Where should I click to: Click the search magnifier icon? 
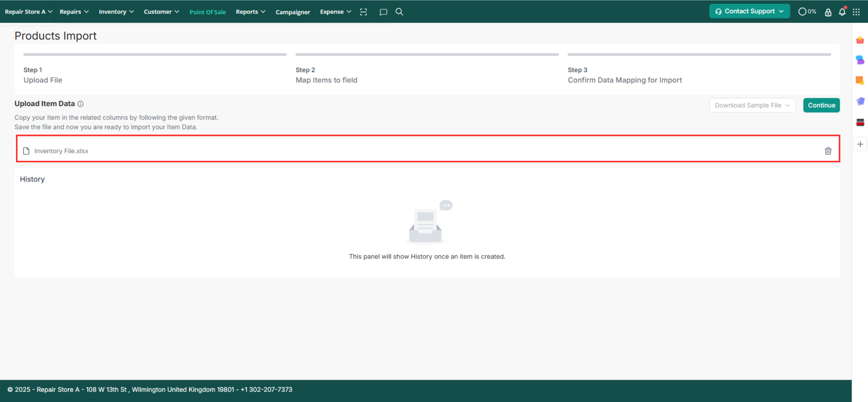pos(399,12)
